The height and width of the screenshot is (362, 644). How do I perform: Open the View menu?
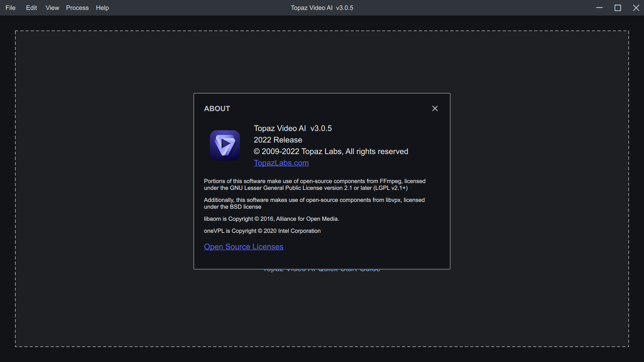pos(52,8)
